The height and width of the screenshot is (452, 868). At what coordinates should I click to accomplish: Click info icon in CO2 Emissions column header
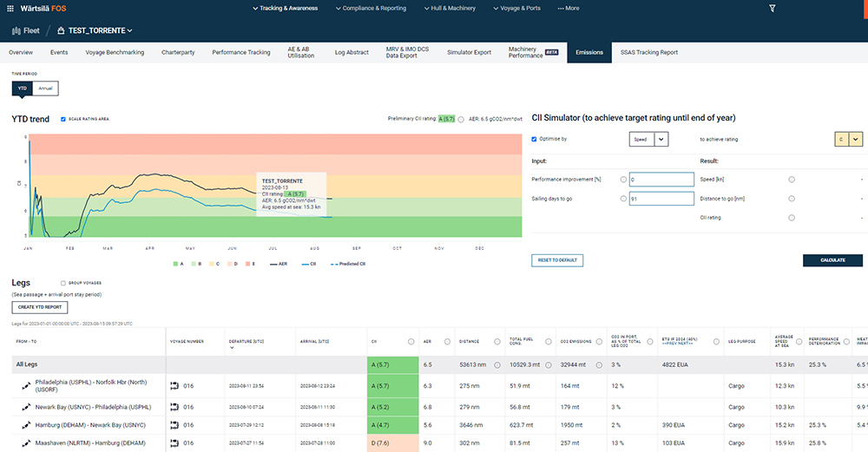pos(600,341)
